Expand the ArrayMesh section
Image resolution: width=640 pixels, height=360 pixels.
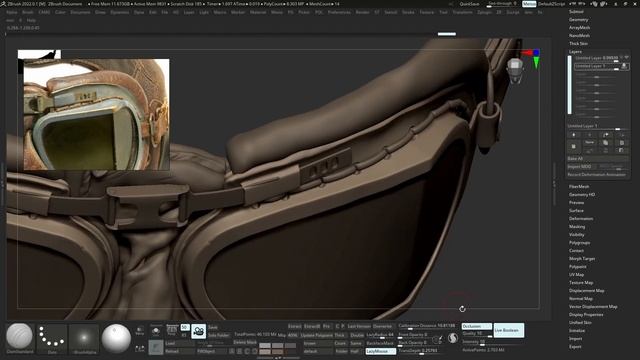[579, 28]
